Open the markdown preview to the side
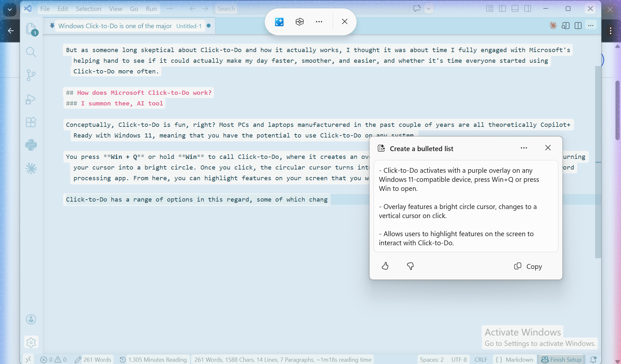The height and width of the screenshot is (364, 621). 566,26
